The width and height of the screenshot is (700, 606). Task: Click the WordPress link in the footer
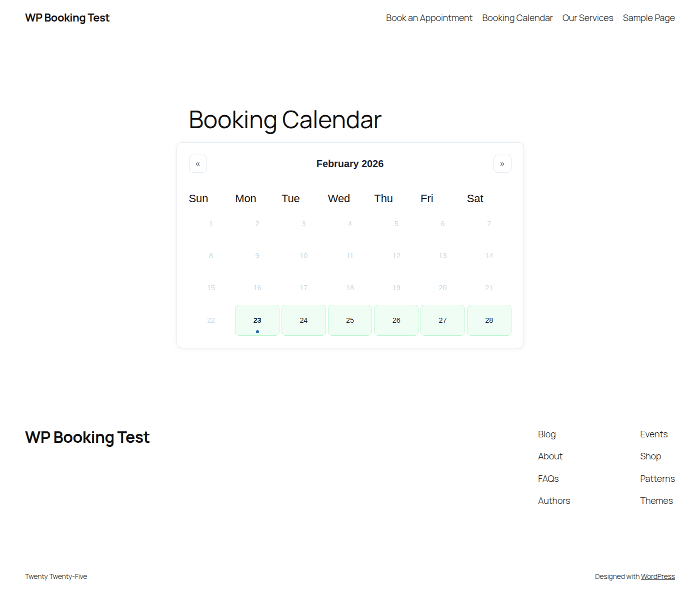tap(658, 576)
